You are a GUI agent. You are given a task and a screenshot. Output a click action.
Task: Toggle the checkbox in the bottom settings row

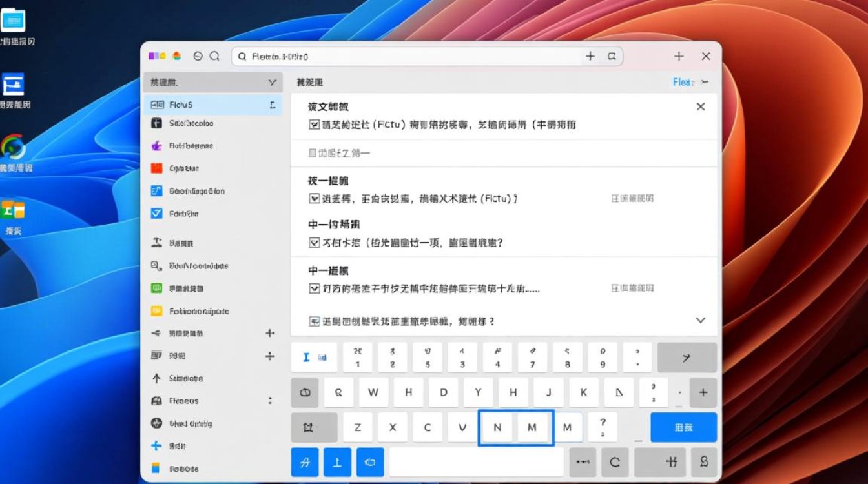coord(314,321)
